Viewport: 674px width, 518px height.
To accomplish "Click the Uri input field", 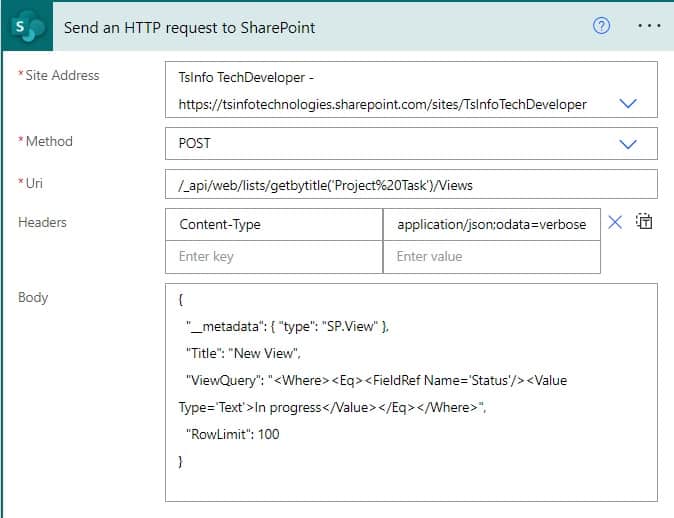I will (x=411, y=184).
